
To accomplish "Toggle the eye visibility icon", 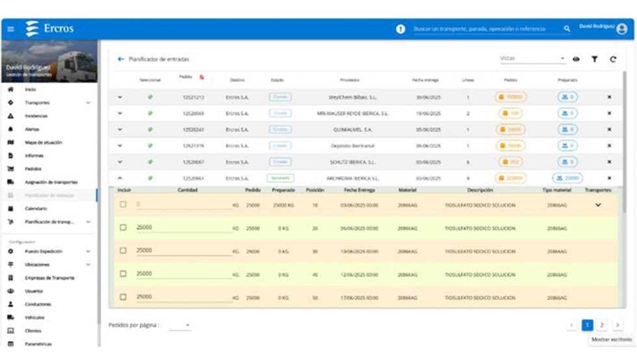I will click(x=576, y=59).
